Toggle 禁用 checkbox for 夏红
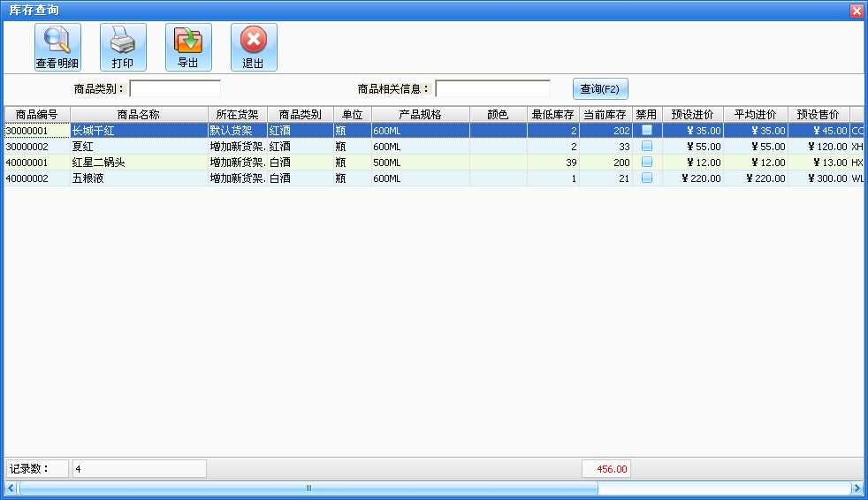868x500 pixels. 646,146
